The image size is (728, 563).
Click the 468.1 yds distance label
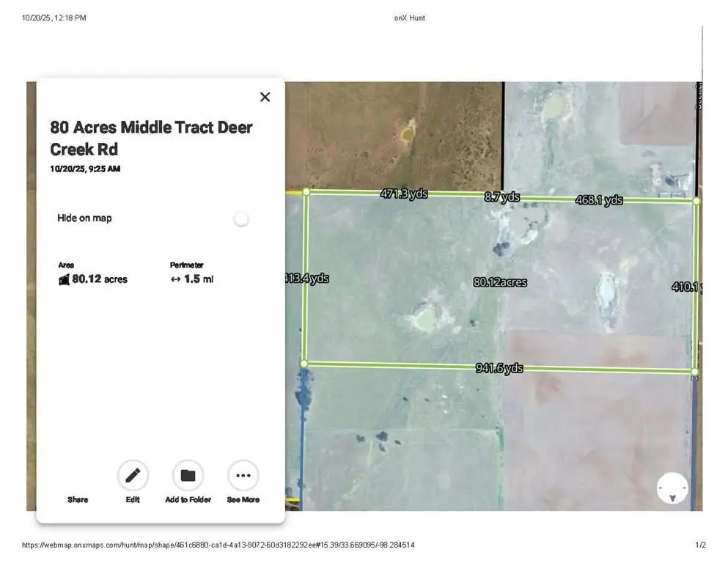599,199
